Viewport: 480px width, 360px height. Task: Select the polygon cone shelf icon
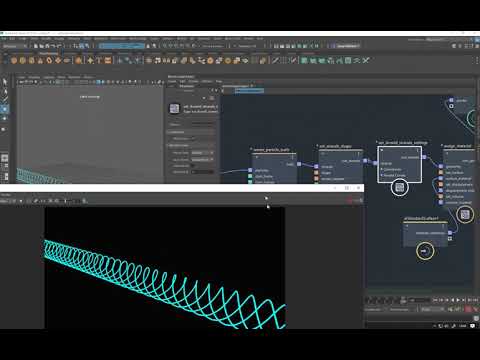click(x=40, y=60)
